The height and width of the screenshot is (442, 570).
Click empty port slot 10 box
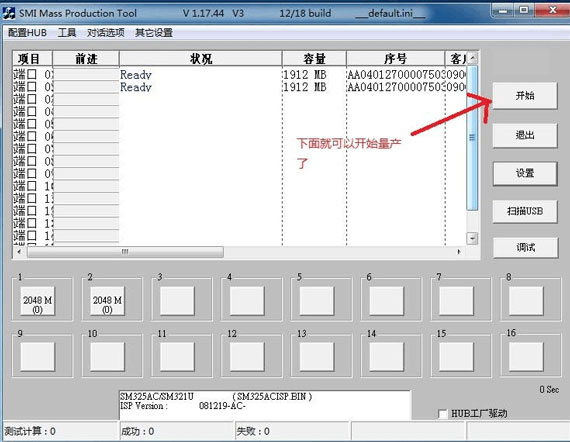click(x=107, y=357)
